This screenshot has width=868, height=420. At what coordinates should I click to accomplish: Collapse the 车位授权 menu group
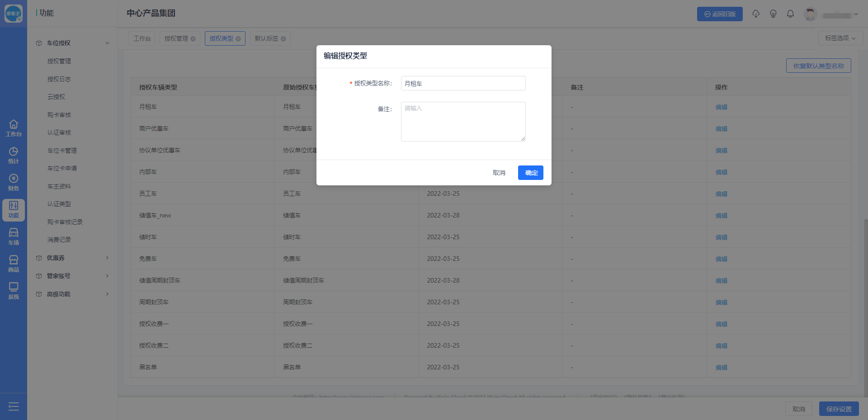coord(72,43)
